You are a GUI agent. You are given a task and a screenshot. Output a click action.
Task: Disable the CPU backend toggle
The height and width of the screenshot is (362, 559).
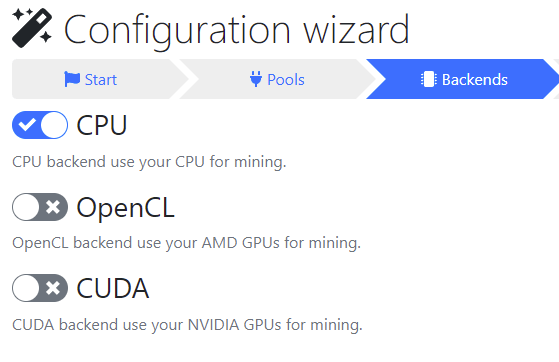coord(40,125)
